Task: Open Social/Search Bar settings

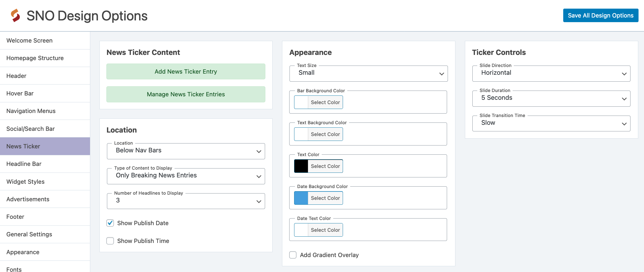Action: 45,129
